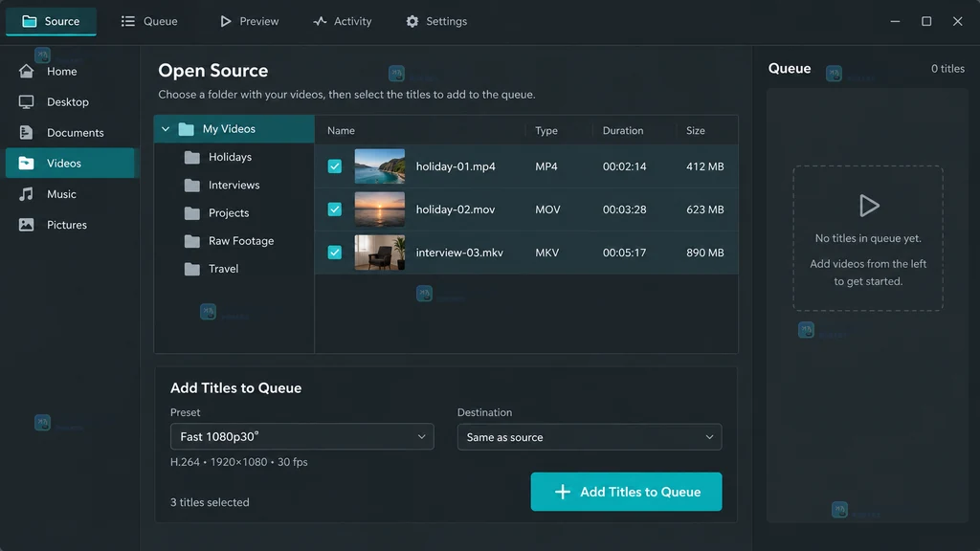The image size is (980, 551).
Task: Click the Projects folder icon
Action: (x=191, y=213)
